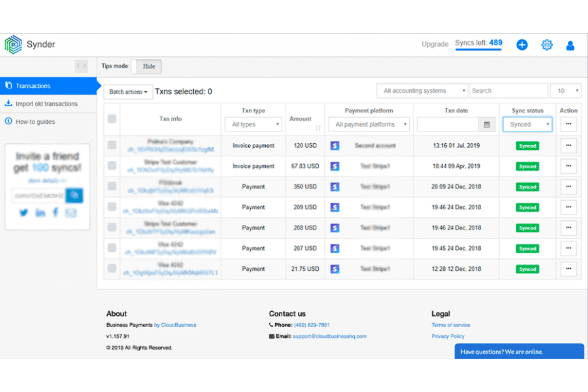Open Have questions chat widget
This screenshot has height=392, width=588.
(x=519, y=351)
